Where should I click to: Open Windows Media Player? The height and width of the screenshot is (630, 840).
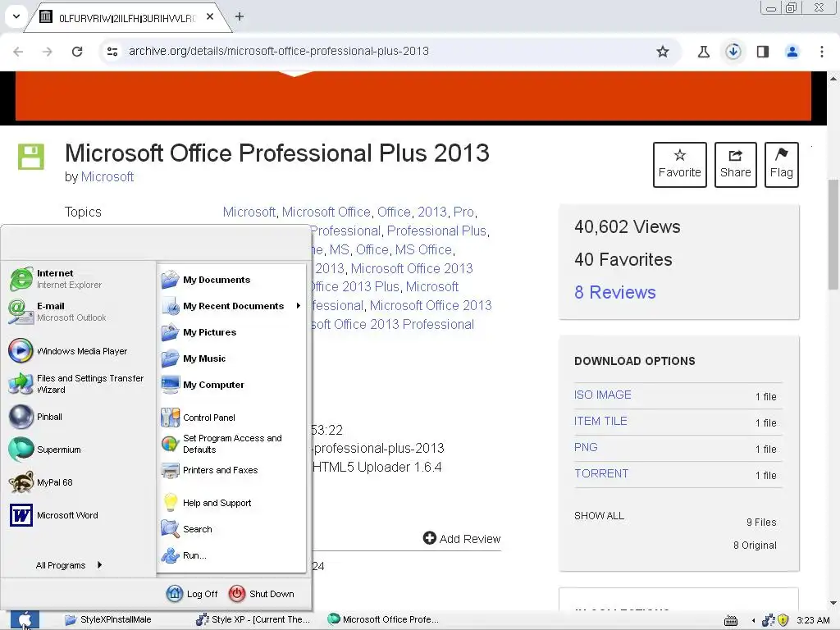coord(68,351)
